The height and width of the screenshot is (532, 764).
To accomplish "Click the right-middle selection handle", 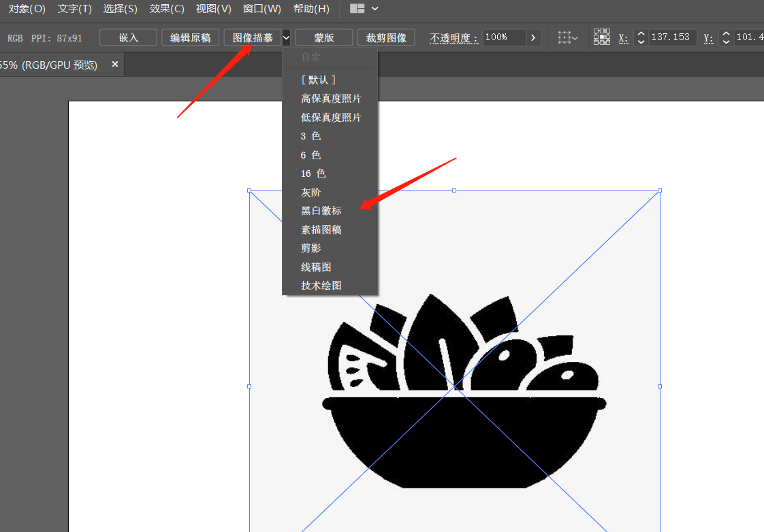I will coord(660,386).
